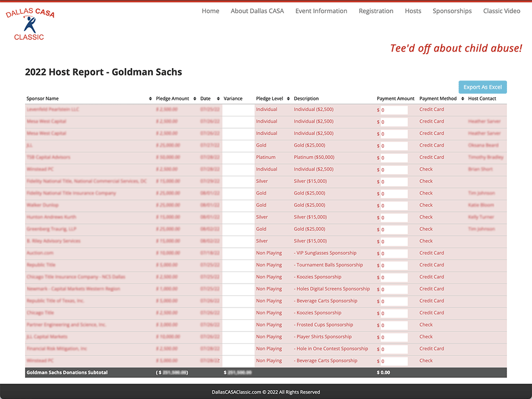Click '- VIP Sunglasses Sponsorship' description
Viewport: 532px width, 399px height.
325,253
